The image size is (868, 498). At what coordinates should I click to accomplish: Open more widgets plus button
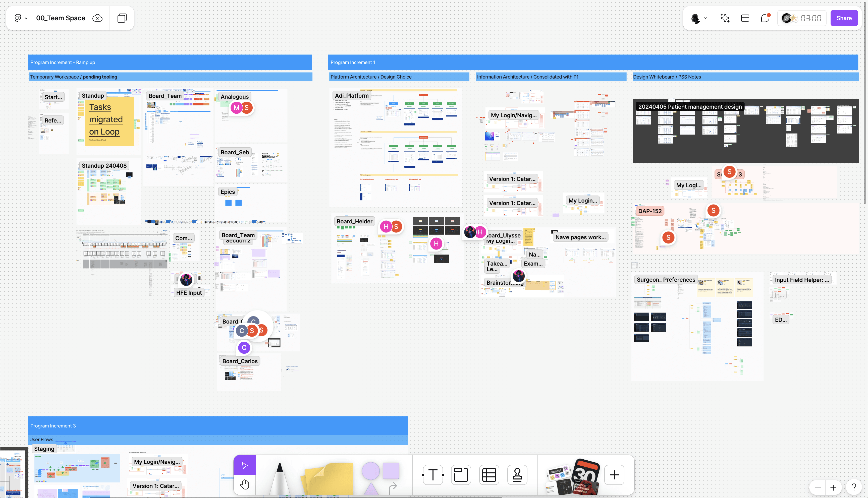pyautogui.click(x=614, y=475)
